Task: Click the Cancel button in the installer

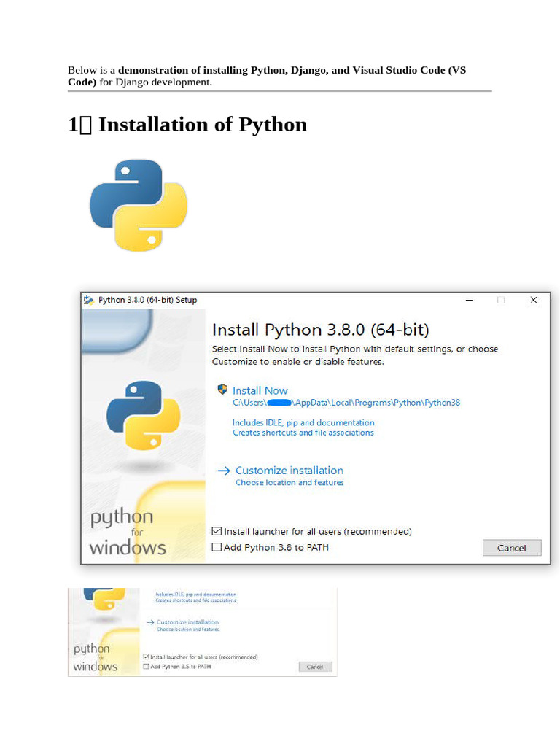Action: (x=512, y=548)
